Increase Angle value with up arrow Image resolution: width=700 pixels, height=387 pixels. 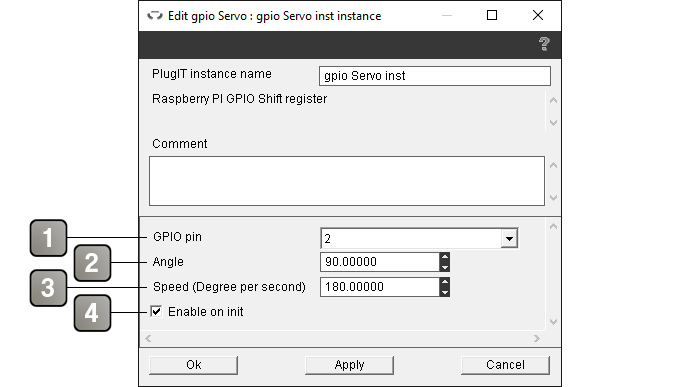444,257
